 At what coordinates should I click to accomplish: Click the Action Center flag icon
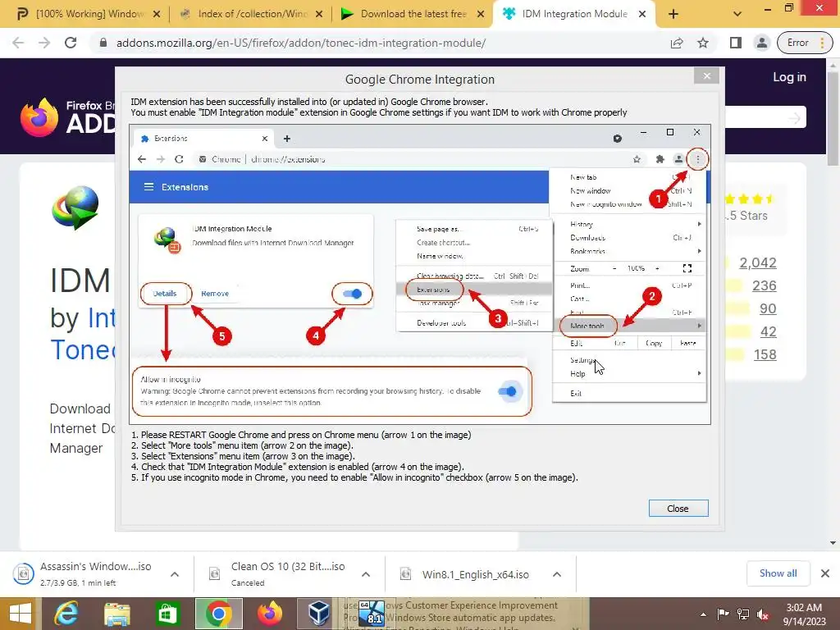tap(724, 614)
